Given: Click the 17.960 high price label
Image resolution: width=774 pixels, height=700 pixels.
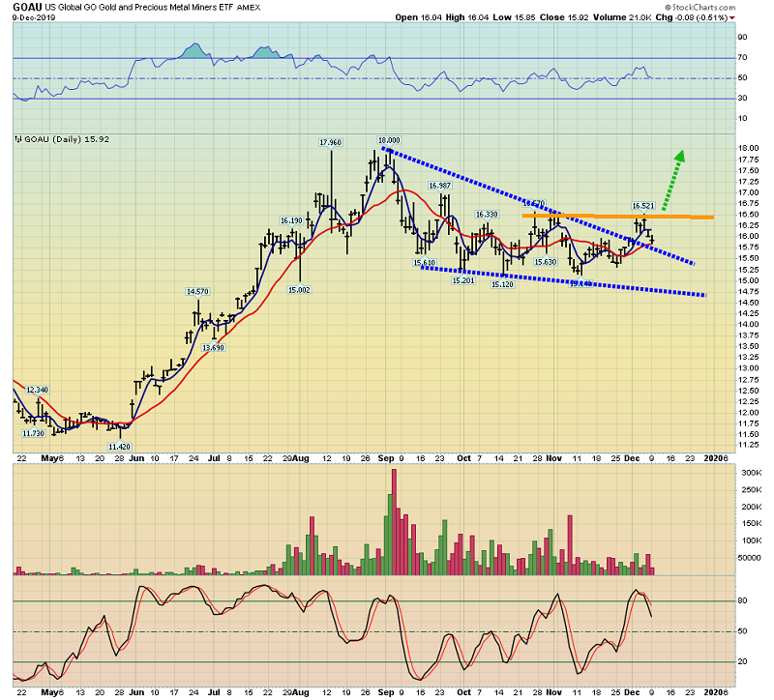Looking at the screenshot, I should (330, 142).
